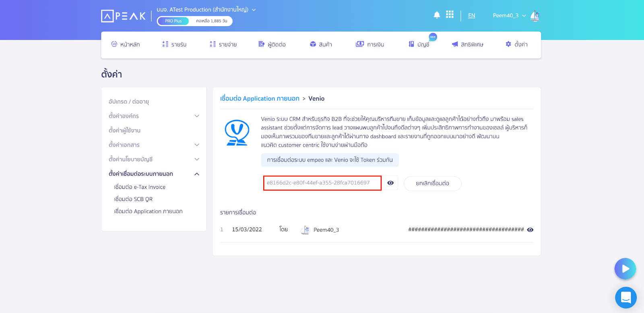The height and width of the screenshot is (313, 644).
Task: Click the accounting book icon
Action: (x=411, y=44)
